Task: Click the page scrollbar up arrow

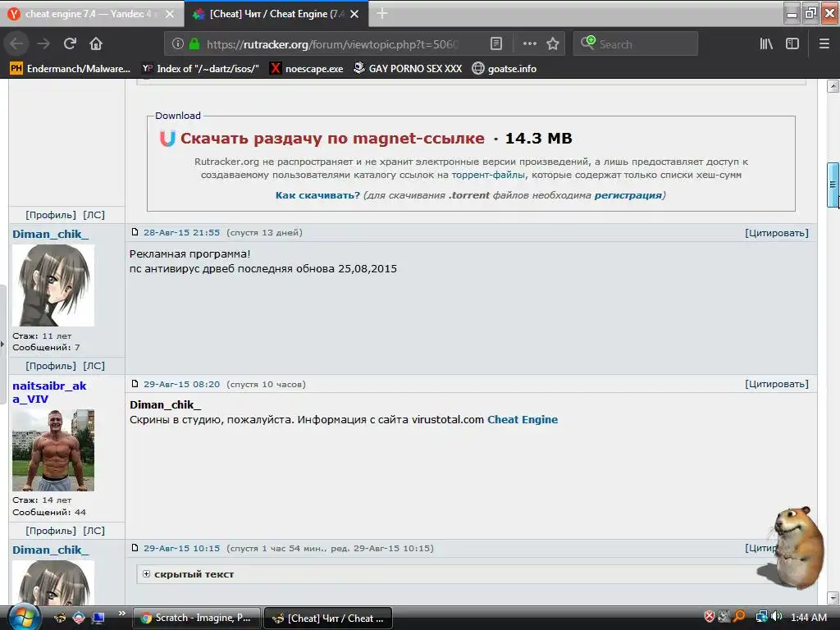Action: tap(833, 86)
